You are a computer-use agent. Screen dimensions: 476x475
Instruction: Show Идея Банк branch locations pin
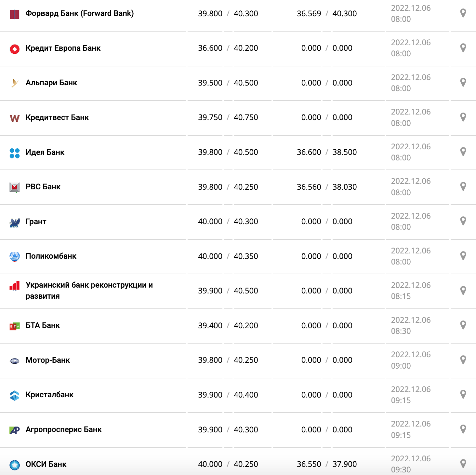(x=463, y=152)
